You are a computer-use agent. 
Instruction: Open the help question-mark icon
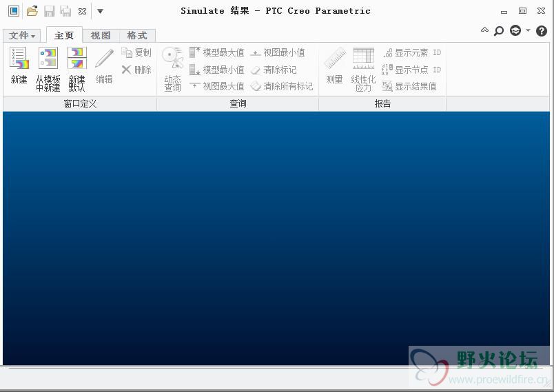click(x=542, y=31)
